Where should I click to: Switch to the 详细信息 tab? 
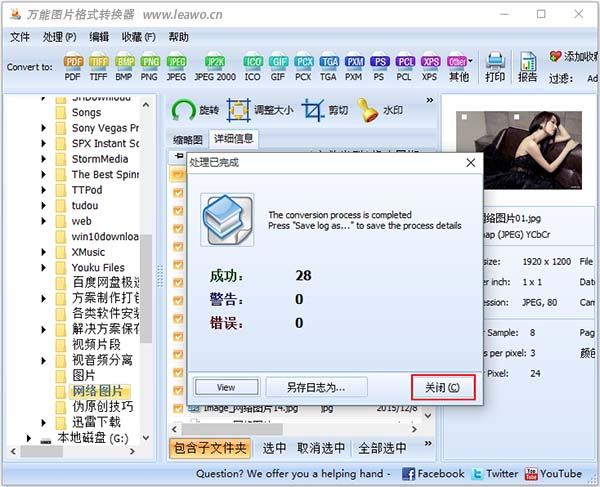tap(233, 138)
